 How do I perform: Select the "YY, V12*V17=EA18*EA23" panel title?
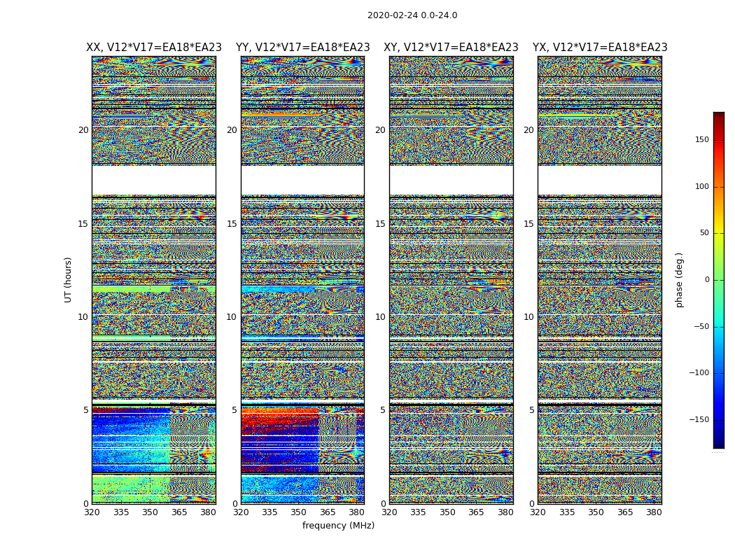point(303,48)
